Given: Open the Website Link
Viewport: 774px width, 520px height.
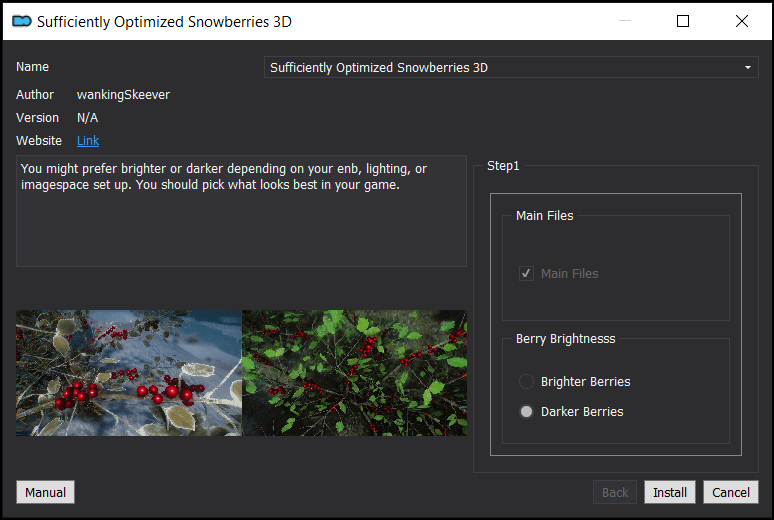Looking at the screenshot, I should click(88, 141).
